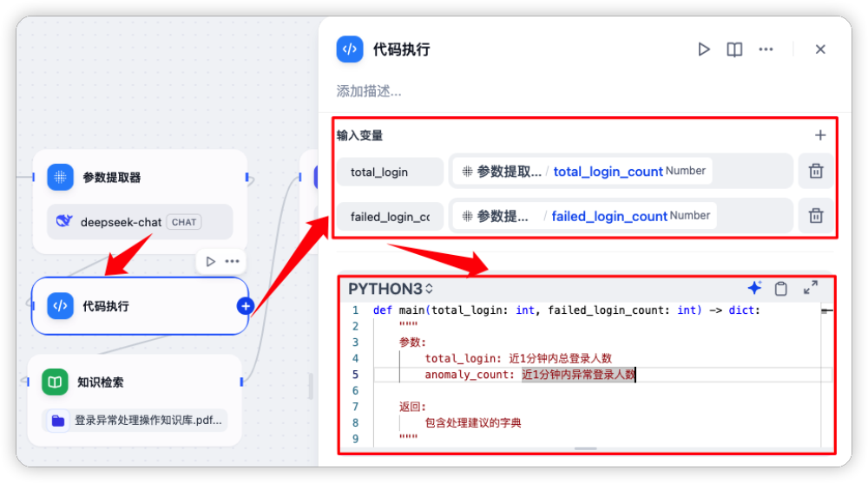868x483 pixels.
Task: Click the 返回: line in the code editor
Action: click(412, 407)
